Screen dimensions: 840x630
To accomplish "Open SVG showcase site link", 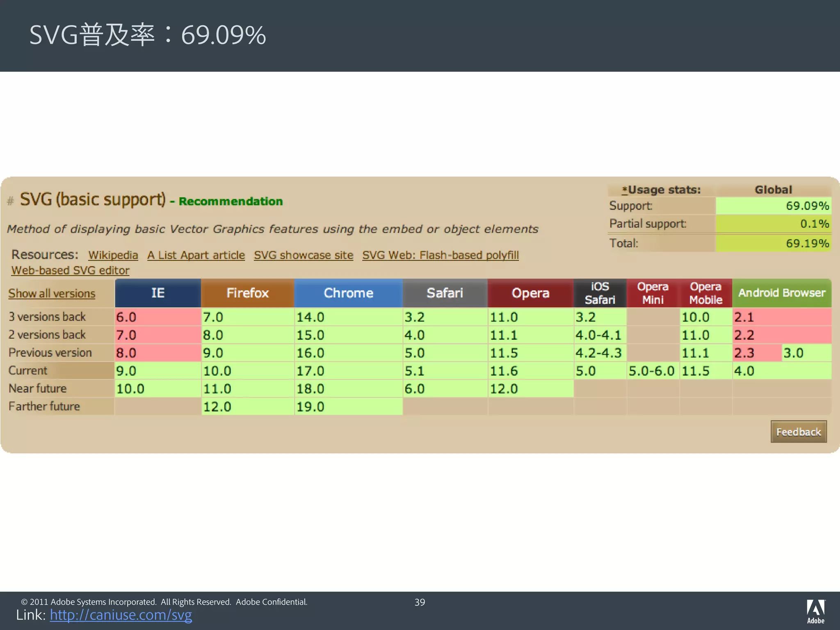I will pos(304,255).
